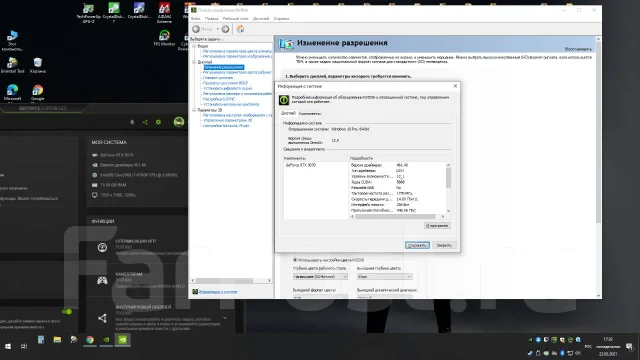The width and height of the screenshot is (640, 360).
Task: Click the NVIDIA Control Panel taskbar icon
Action: (x=122, y=340)
